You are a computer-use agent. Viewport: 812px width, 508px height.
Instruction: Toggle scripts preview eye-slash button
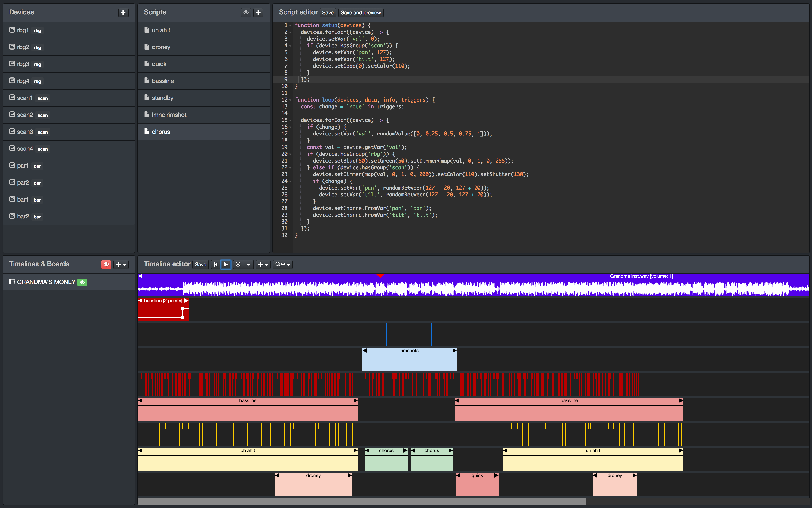click(x=246, y=12)
